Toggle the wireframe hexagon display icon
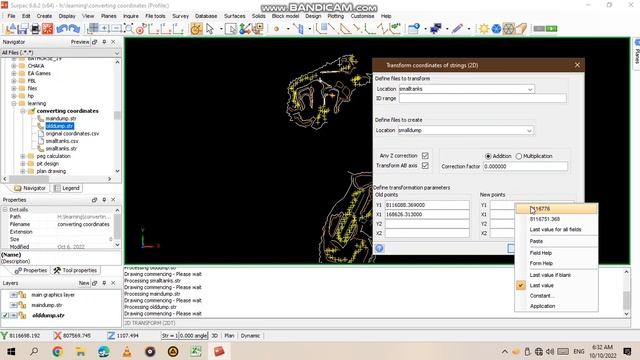Image resolution: width=640 pixels, height=360 pixels. [509, 29]
